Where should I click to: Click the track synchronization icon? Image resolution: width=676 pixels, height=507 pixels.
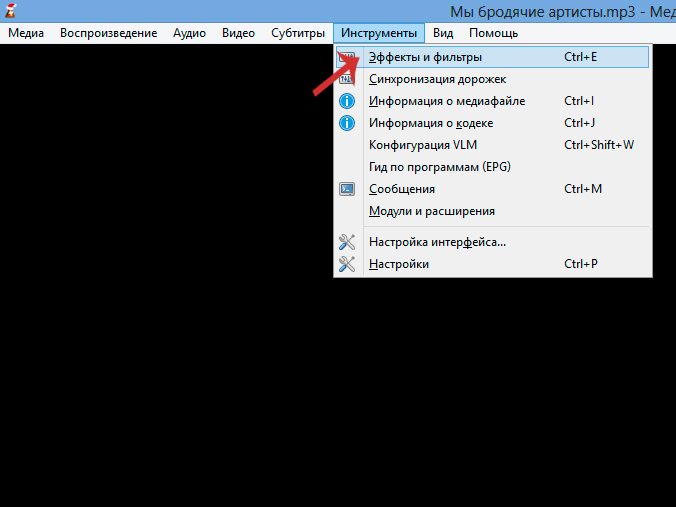coord(347,79)
